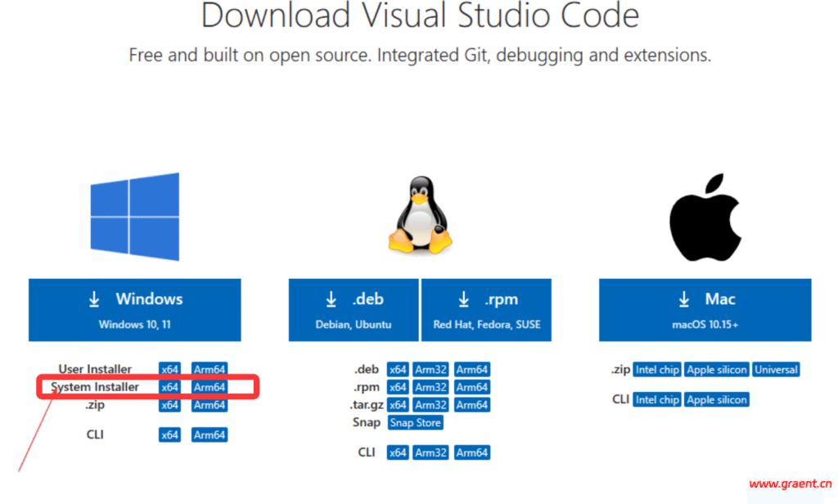Screen dimensions: 838x504
Task: Download the .deb Debian, Ubuntu package
Action: click(354, 310)
